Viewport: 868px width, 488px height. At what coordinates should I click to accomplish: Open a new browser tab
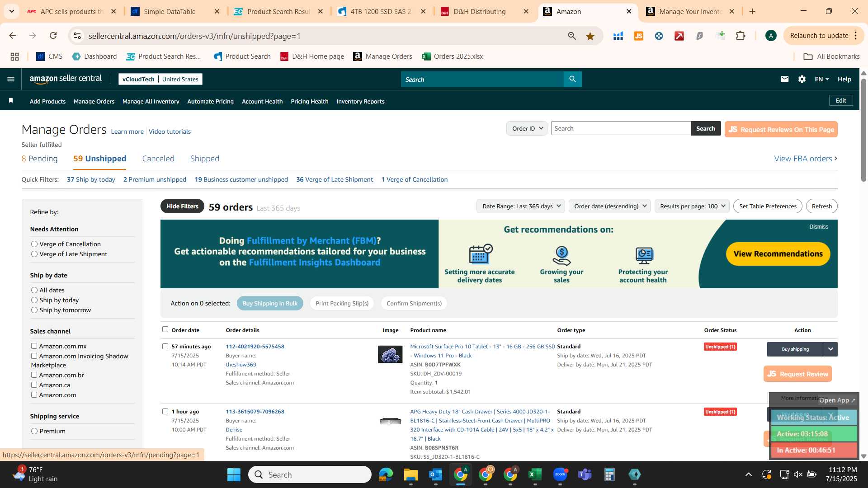752,11
